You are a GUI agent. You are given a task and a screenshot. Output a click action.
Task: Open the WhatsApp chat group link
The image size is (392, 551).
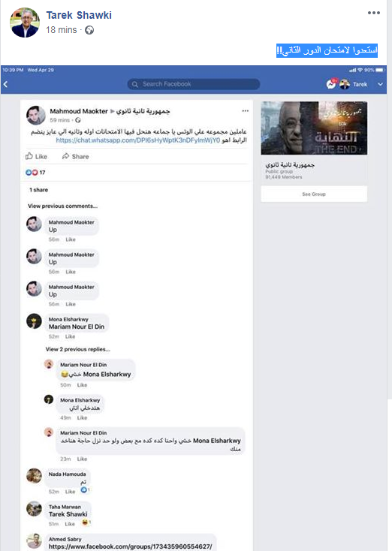(x=138, y=140)
